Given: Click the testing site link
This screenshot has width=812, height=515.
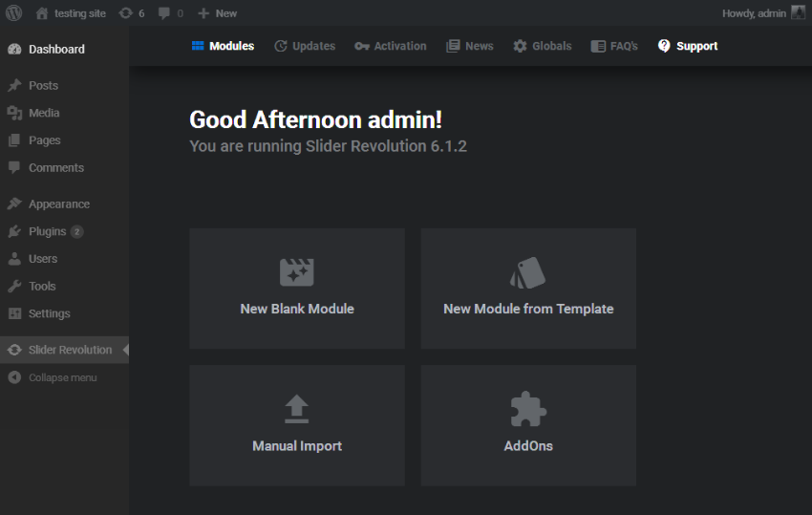Looking at the screenshot, I should [x=80, y=13].
